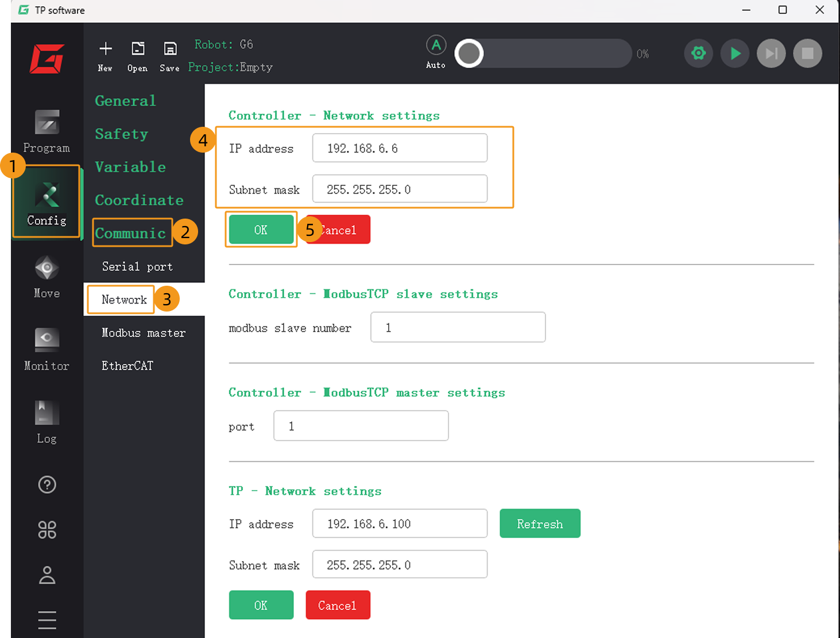Click Refresh next to TP IP address
Image resolution: width=840 pixels, height=638 pixels.
[540, 523]
